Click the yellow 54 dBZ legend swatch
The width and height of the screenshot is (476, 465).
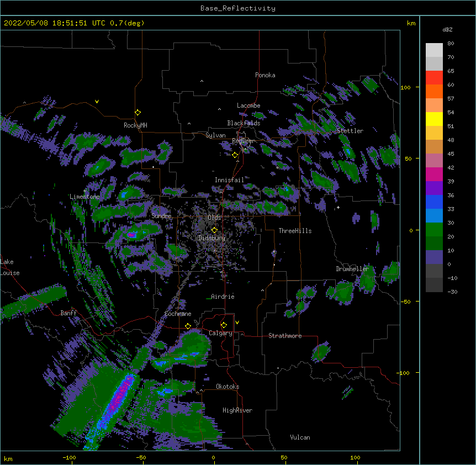pyautogui.click(x=434, y=119)
